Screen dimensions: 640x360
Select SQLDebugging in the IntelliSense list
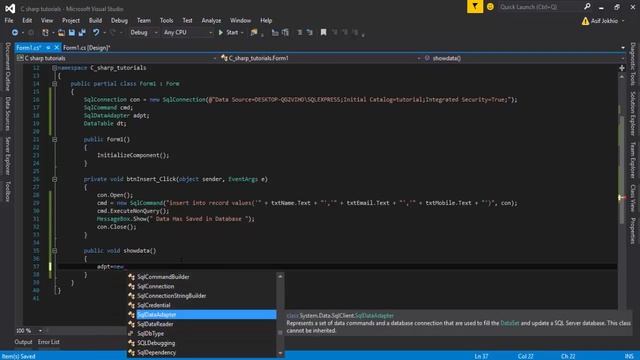coord(202,343)
